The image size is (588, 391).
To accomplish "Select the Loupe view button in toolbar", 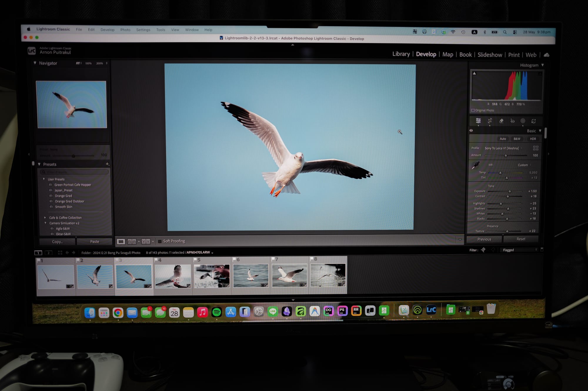I will pyautogui.click(x=121, y=241).
